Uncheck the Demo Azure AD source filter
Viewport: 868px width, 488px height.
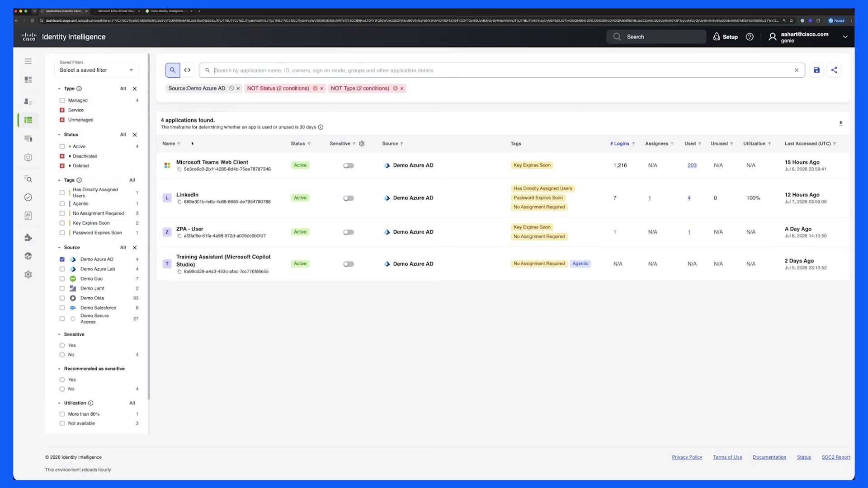click(62, 259)
